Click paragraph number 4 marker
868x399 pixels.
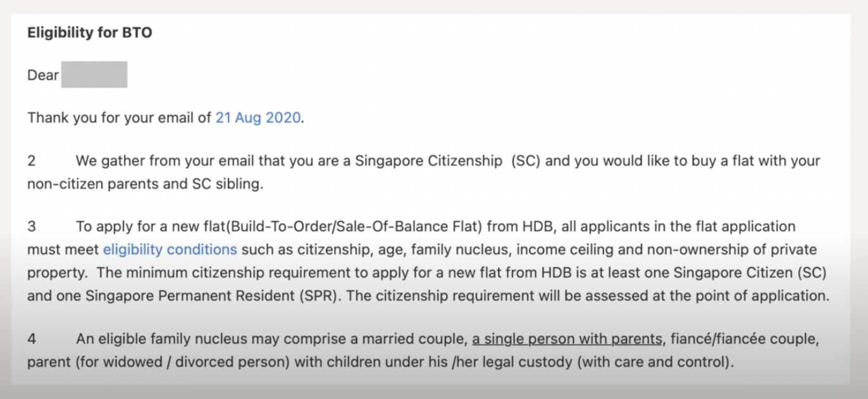click(x=32, y=339)
